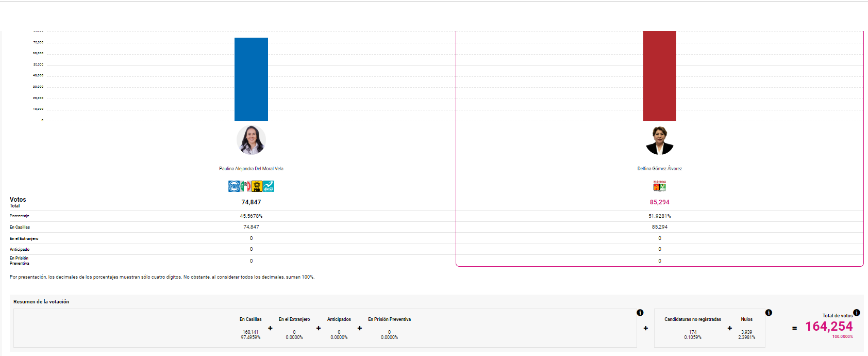Click the En Casillas summary label
This screenshot has width=868, height=356.
[251, 319]
